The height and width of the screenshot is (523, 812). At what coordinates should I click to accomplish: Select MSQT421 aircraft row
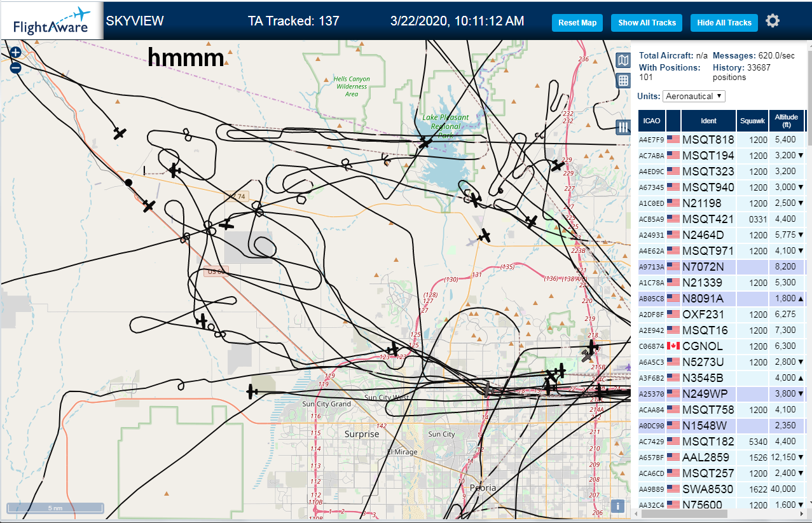click(x=722, y=219)
